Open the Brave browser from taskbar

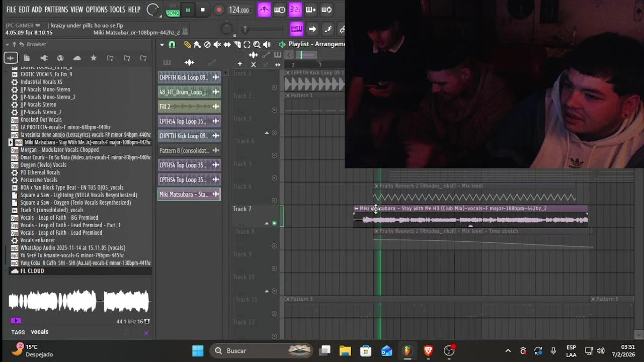pyautogui.click(x=428, y=350)
